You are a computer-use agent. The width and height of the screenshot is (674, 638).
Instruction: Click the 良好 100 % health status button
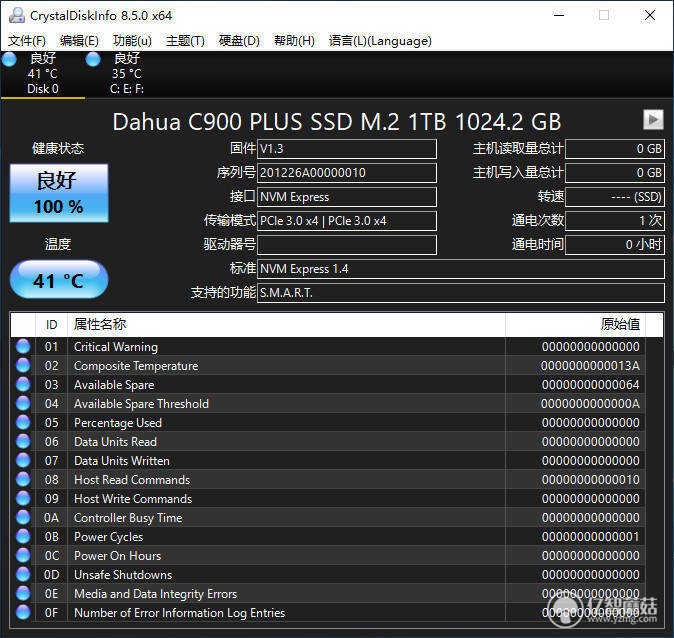pos(59,193)
